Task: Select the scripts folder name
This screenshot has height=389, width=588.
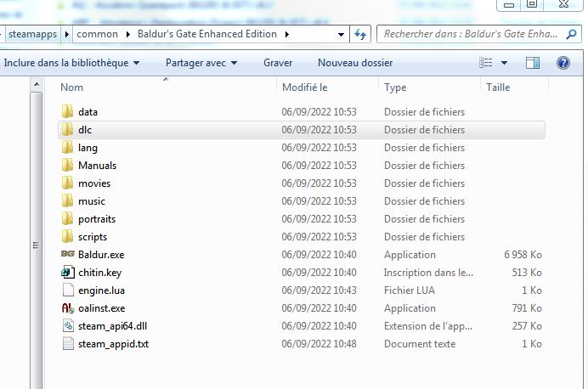Action: 93,237
